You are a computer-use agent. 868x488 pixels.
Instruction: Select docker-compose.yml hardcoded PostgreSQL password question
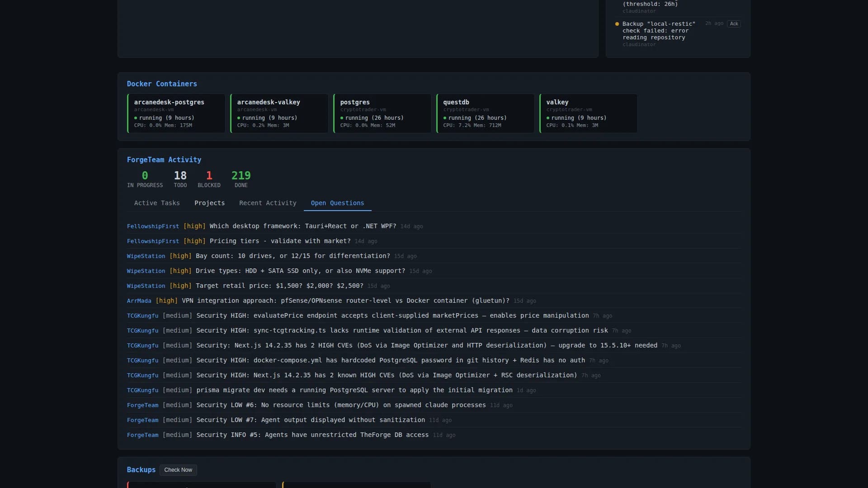tap(391, 360)
